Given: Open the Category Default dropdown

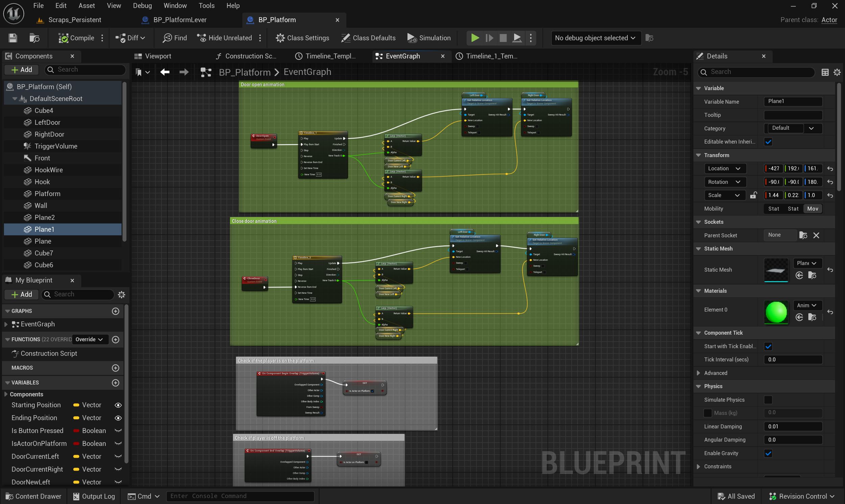Looking at the screenshot, I should click(793, 128).
